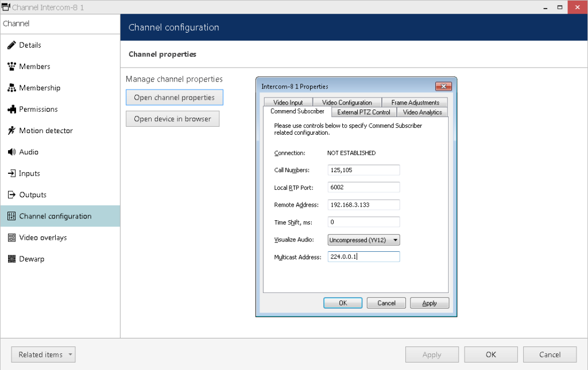Close the Intercom-8 1 Properties dialog
The width and height of the screenshot is (588, 370).
[x=443, y=87]
